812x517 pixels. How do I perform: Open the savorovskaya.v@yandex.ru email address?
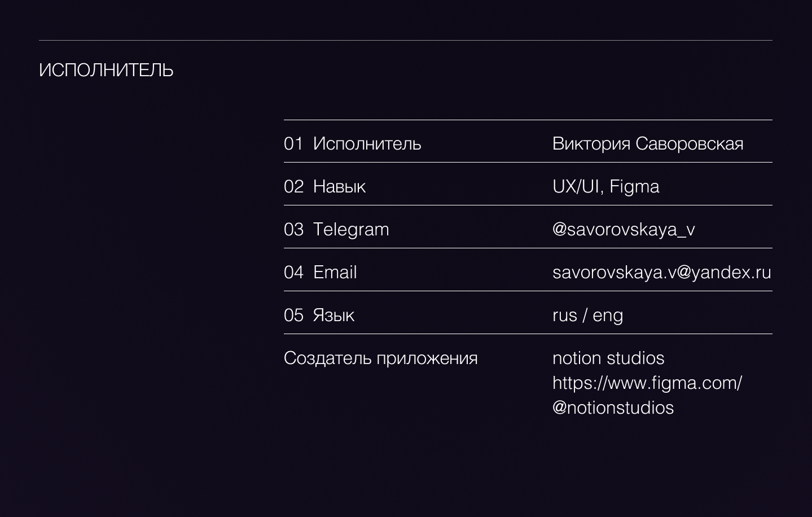(x=661, y=272)
